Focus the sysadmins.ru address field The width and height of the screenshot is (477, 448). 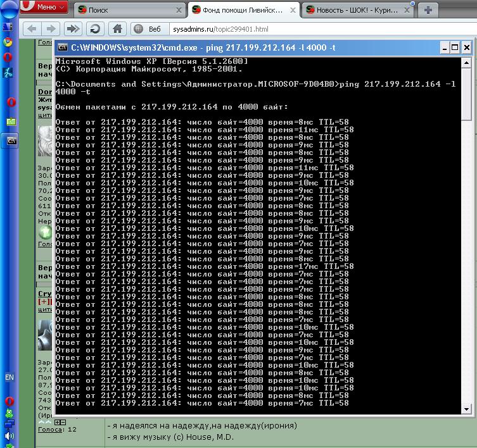(x=322, y=29)
